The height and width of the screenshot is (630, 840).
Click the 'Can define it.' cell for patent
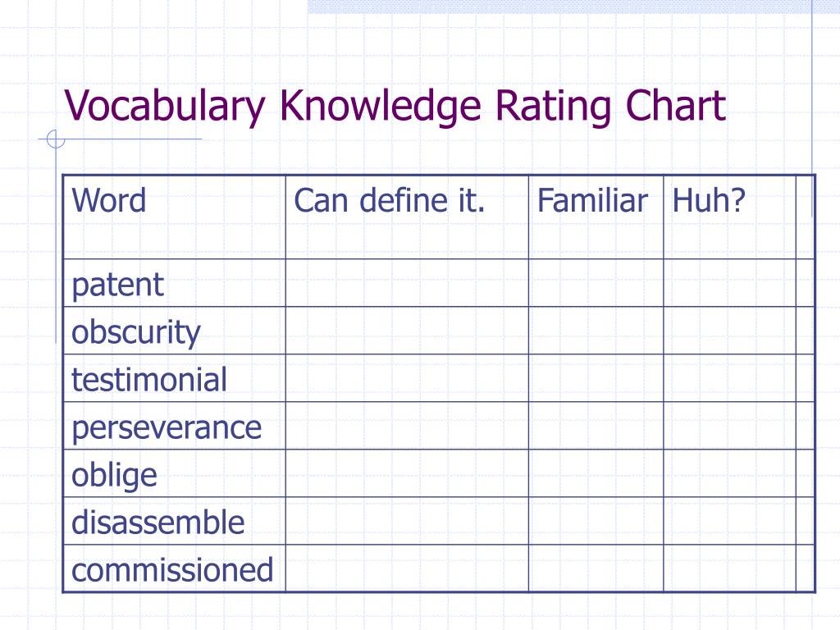[407, 283]
